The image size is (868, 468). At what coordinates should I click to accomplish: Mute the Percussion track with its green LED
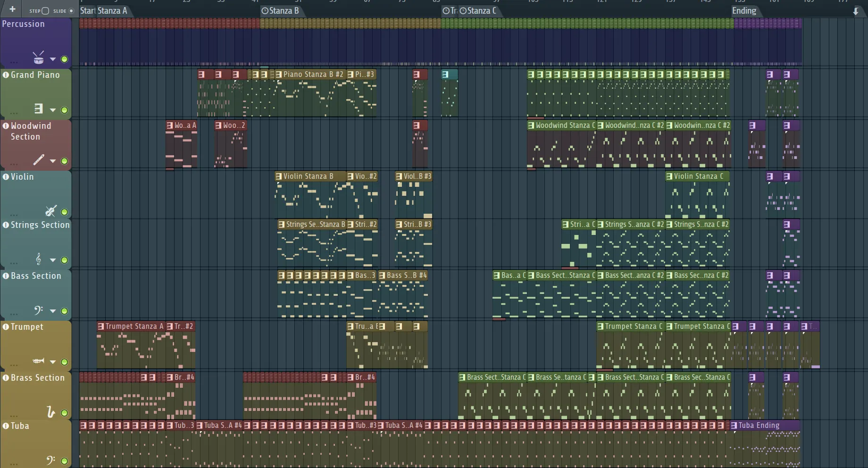pyautogui.click(x=64, y=59)
